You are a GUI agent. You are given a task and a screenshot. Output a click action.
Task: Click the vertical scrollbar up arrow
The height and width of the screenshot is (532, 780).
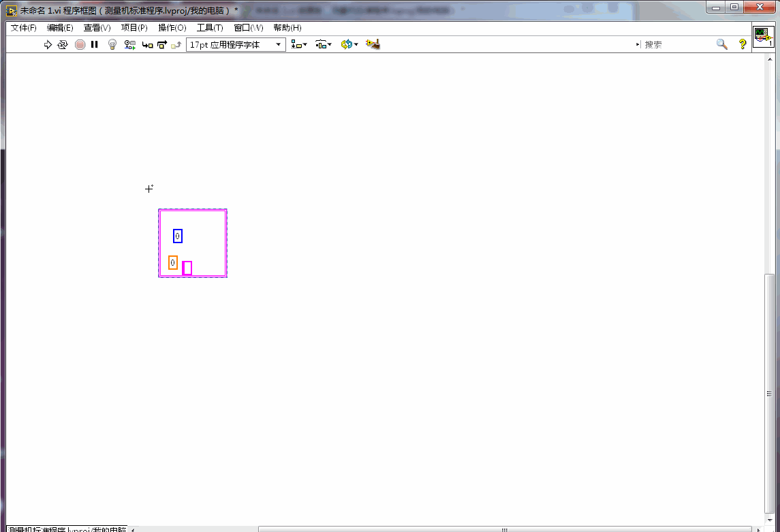point(770,59)
